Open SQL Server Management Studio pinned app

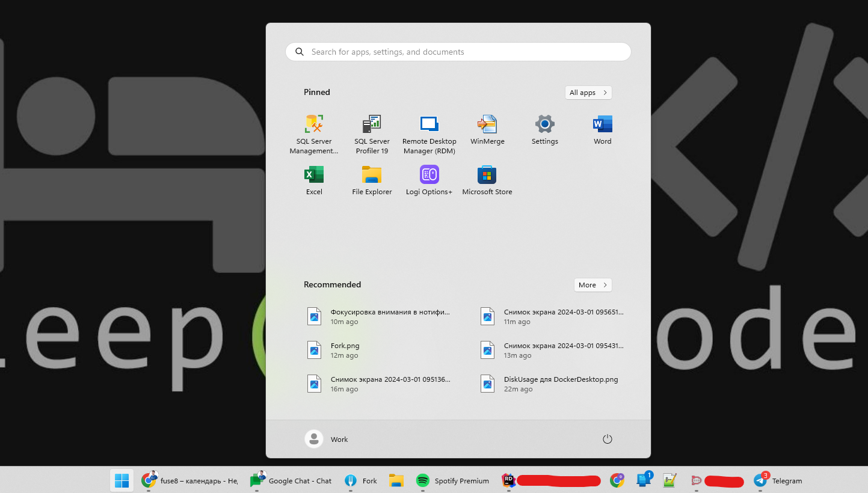[313, 133]
